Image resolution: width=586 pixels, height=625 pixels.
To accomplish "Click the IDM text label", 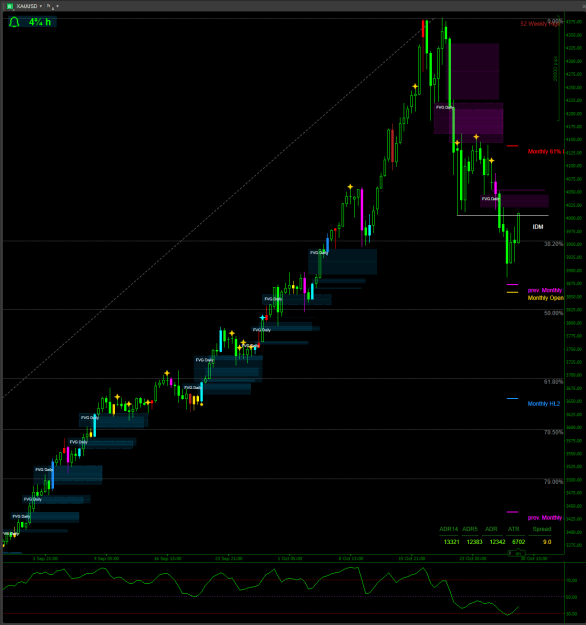I will tap(538, 227).
